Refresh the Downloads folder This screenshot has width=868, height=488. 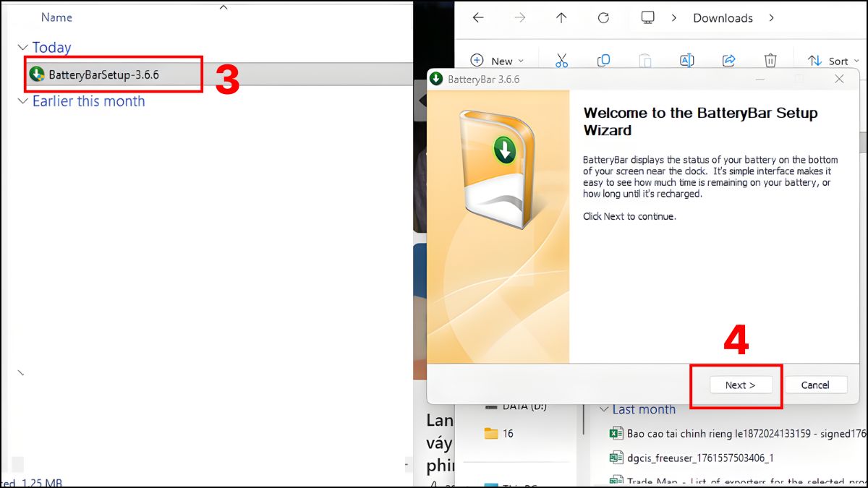tap(603, 18)
